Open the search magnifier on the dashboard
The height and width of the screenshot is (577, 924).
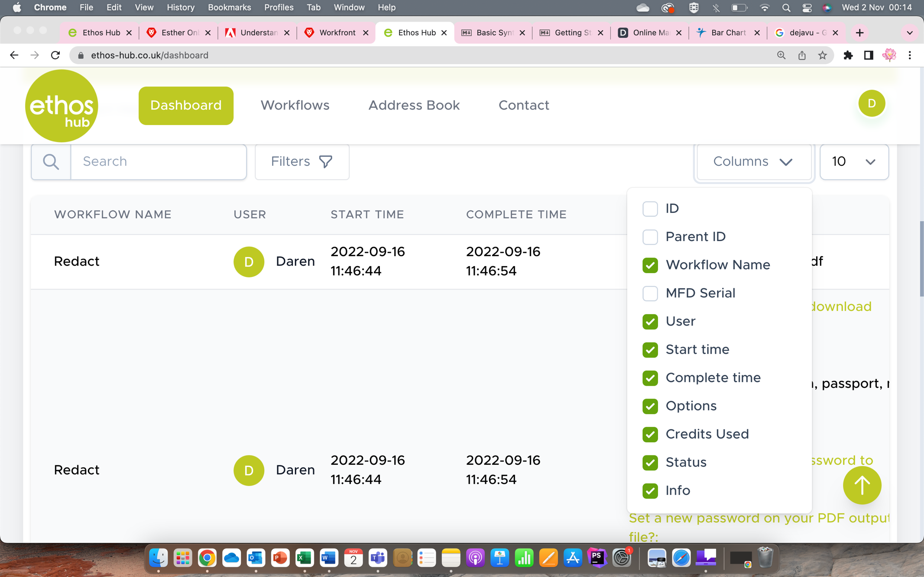point(51,161)
